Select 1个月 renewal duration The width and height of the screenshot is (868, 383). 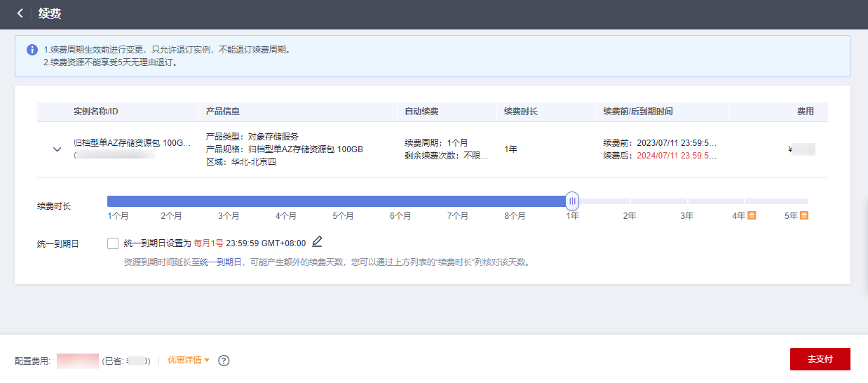[x=118, y=216]
